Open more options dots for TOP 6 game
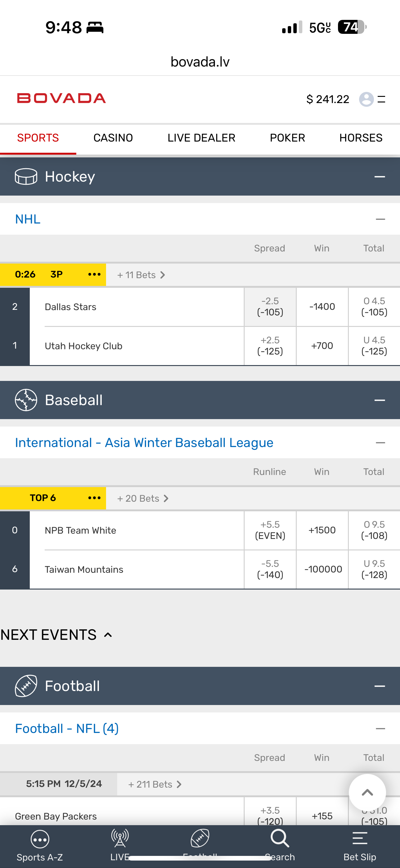The image size is (400, 868). pos(94,498)
